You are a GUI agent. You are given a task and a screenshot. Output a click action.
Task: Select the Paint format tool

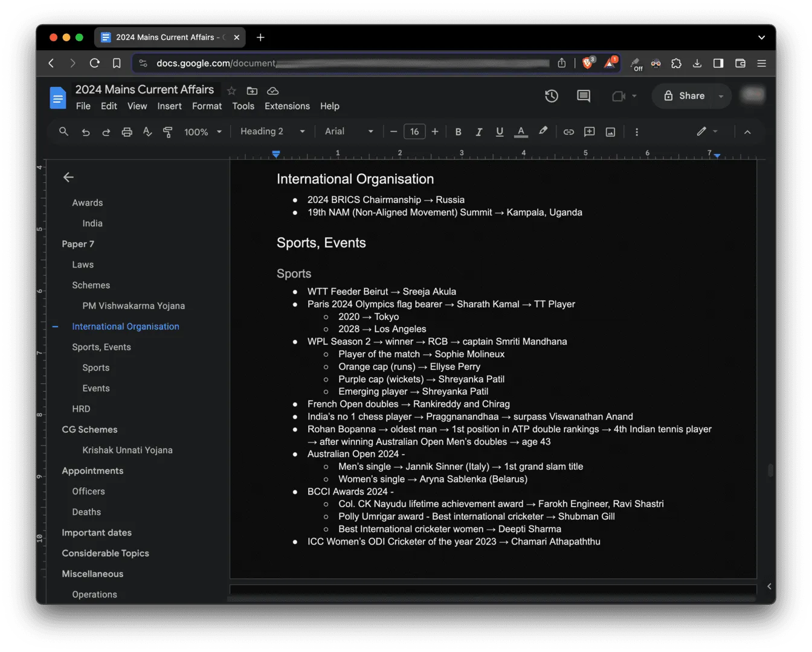pos(168,132)
